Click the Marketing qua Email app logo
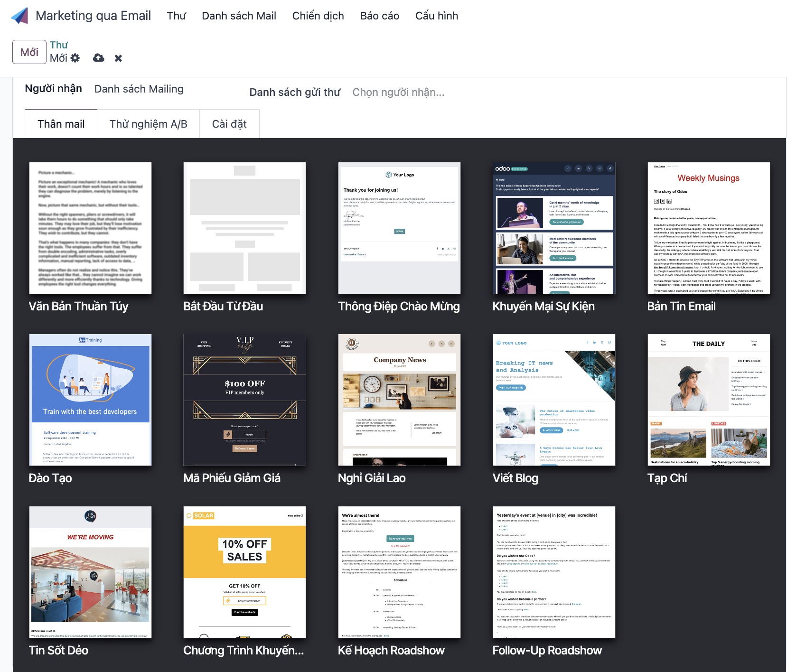The height and width of the screenshot is (672, 787). click(x=20, y=16)
